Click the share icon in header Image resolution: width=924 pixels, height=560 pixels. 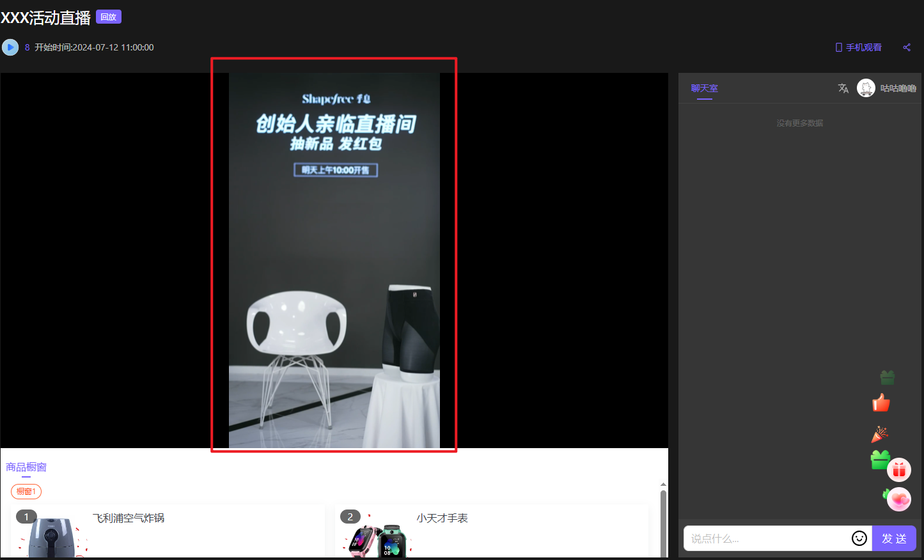click(x=906, y=47)
